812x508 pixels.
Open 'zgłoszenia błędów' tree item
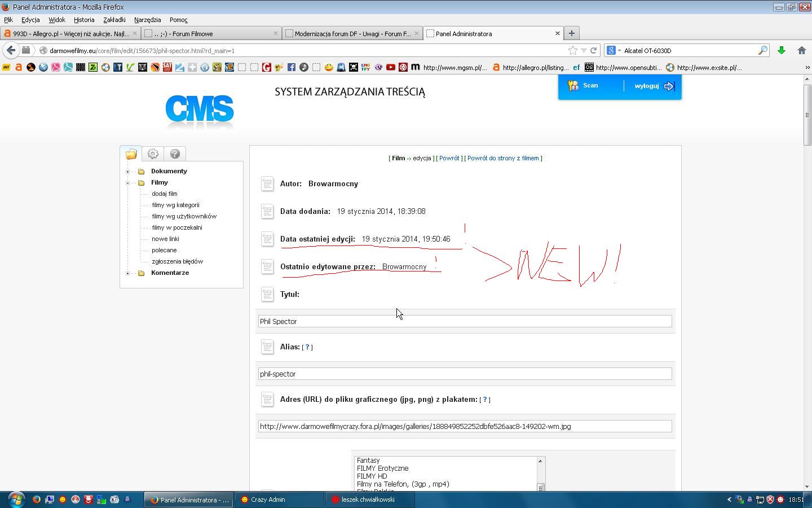click(177, 261)
